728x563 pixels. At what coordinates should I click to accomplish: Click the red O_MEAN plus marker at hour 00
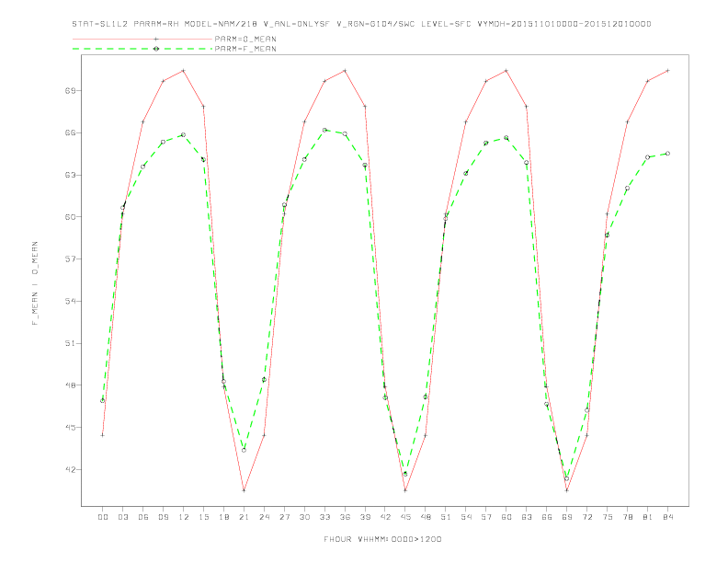103,435
